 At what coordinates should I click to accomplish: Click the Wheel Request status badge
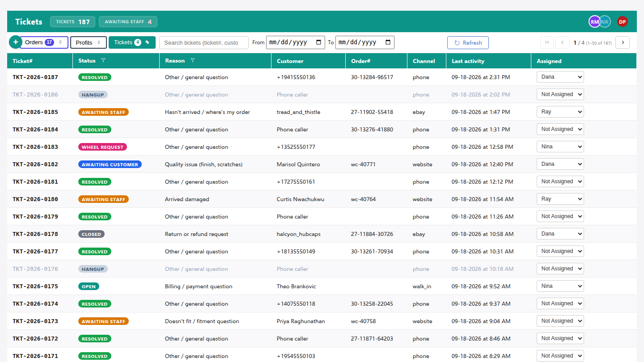point(103,147)
